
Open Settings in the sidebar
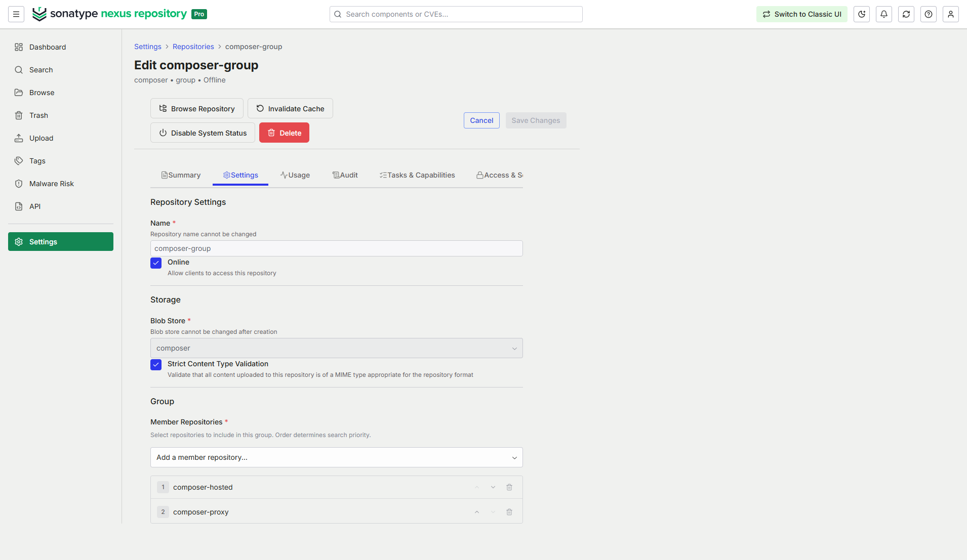(61, 242)
